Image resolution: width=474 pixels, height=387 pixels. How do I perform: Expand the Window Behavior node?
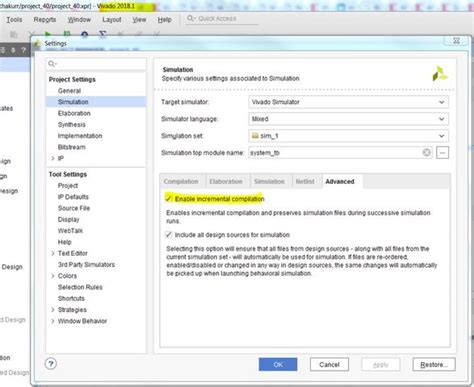coord(53,321)
